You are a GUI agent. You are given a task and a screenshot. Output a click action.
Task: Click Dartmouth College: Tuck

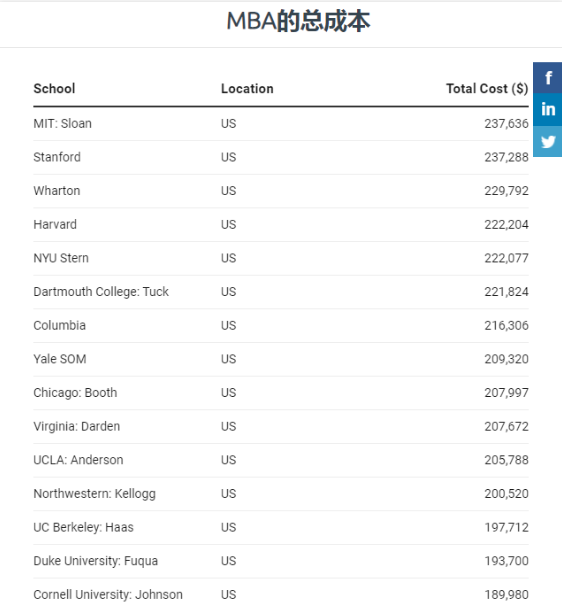(101, 292)
